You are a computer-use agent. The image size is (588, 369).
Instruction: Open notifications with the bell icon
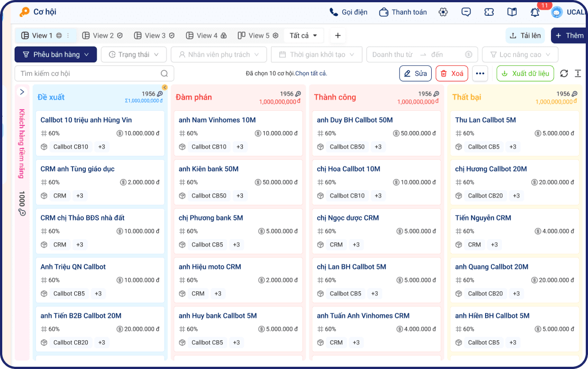[x=536, y=12]
